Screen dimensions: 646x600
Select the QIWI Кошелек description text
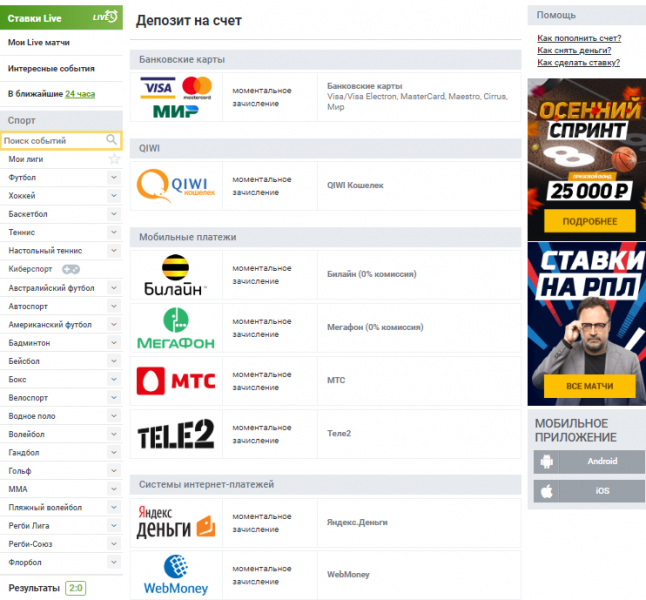[355, 185]
